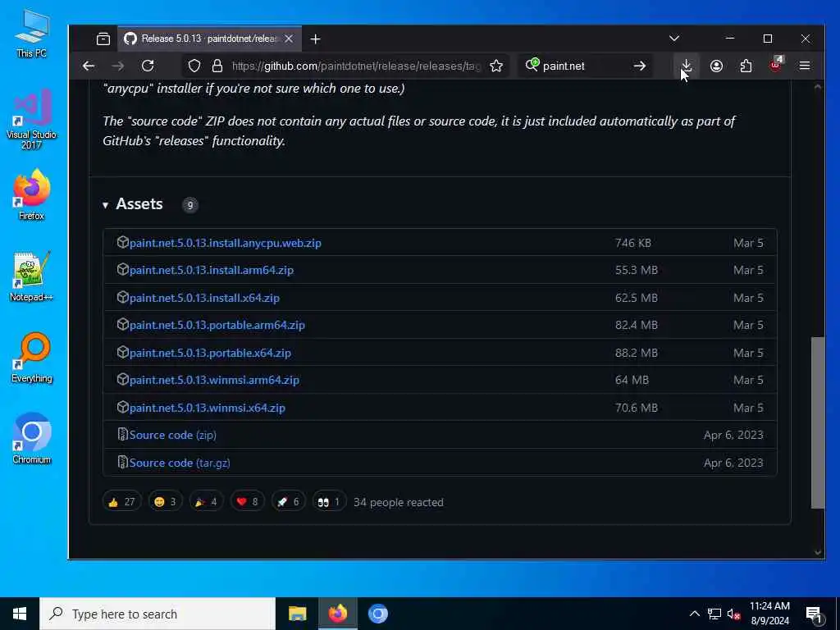Screen dimensions: 840x630
Task: Click the thumbs up reaction 27
Action: (121, 501)
